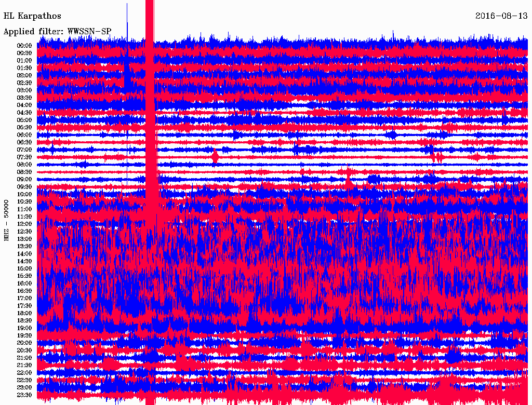The image size is (532, 405).
Task: Select the 02:00 time label
Action: click(x=24, y=75)
